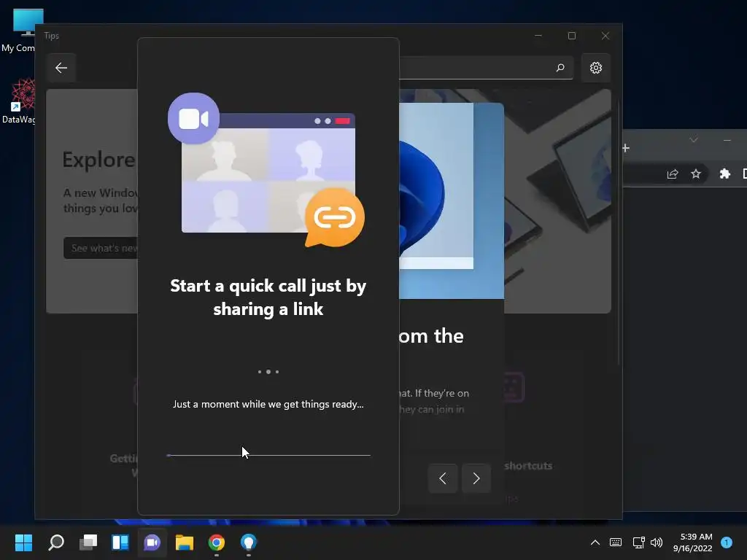Minimize the Tips window

(x=538, y=36)
